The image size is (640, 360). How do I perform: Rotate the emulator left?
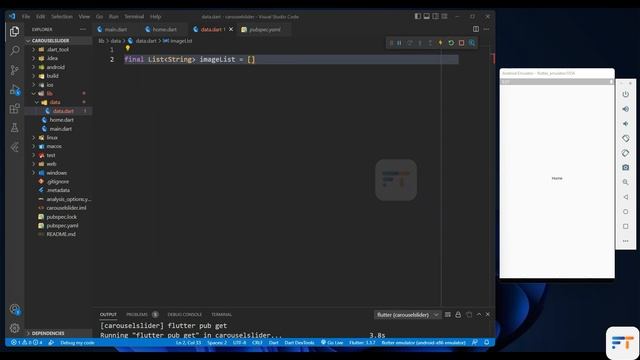pyautogui.click(x=626, y=138)
